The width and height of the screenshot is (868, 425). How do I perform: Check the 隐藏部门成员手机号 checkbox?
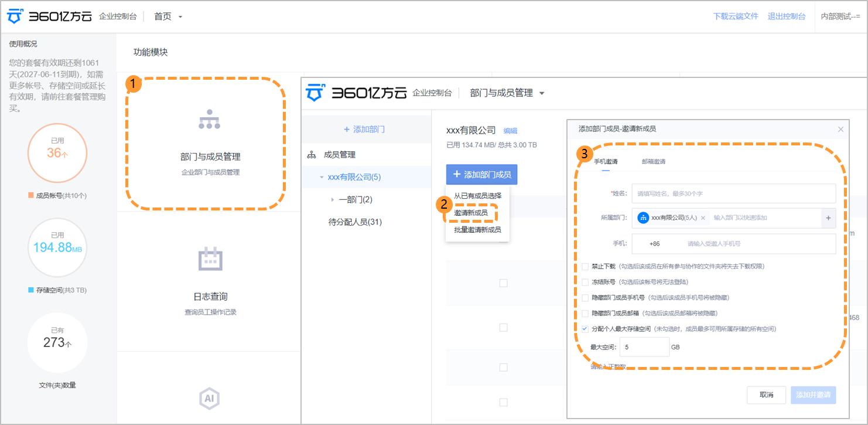click(x=585, y=298)
